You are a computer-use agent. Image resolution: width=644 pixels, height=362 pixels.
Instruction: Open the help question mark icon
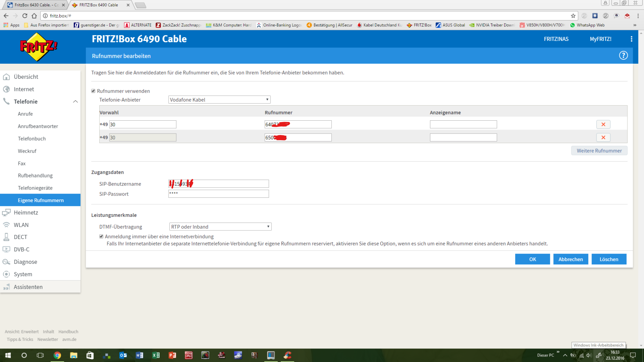coord(623,56)
